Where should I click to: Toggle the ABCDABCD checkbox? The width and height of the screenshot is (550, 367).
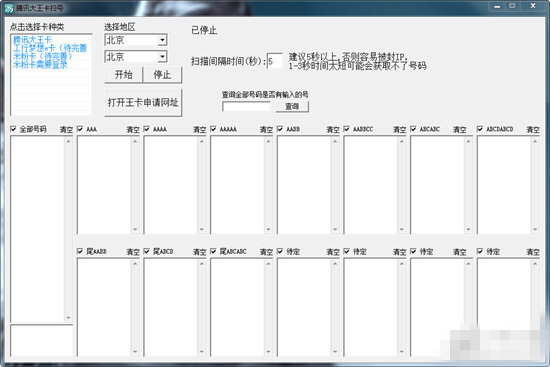pos(480,129)
